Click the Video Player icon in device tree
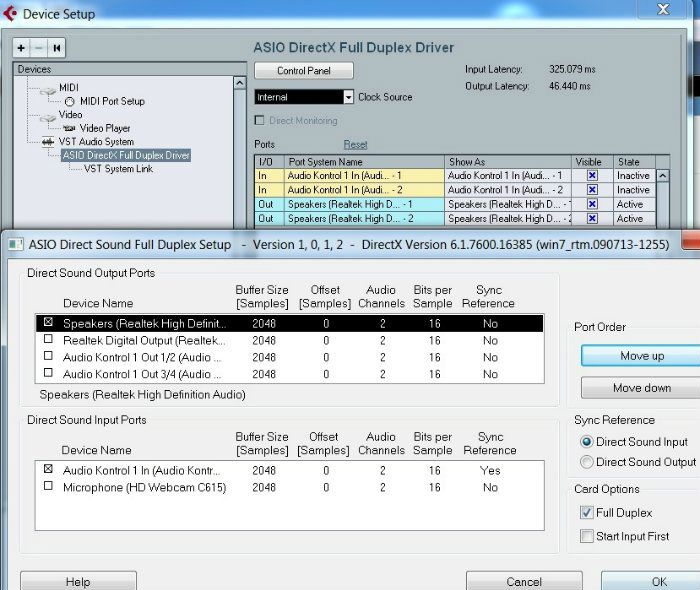This screenshot has width=700, height=590. [x=69, y=128]
